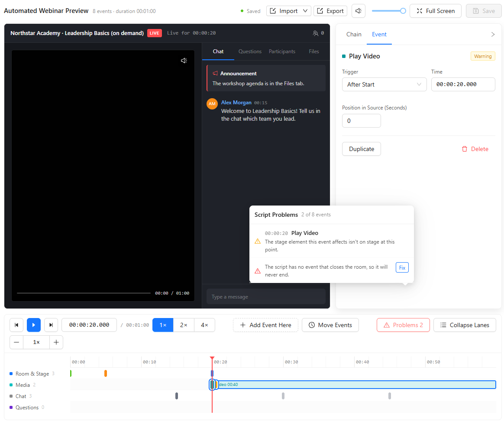The height and width of the screenshot is (421, 504).
Task: Click the Play Video problem entry at 00:00:20
Action: [x=332, y=241]
